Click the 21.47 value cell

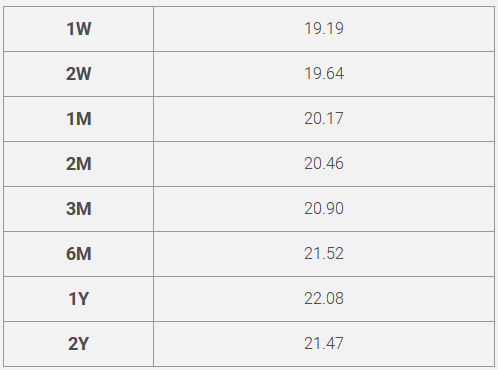pyautogui.click(x=324, y=344)
